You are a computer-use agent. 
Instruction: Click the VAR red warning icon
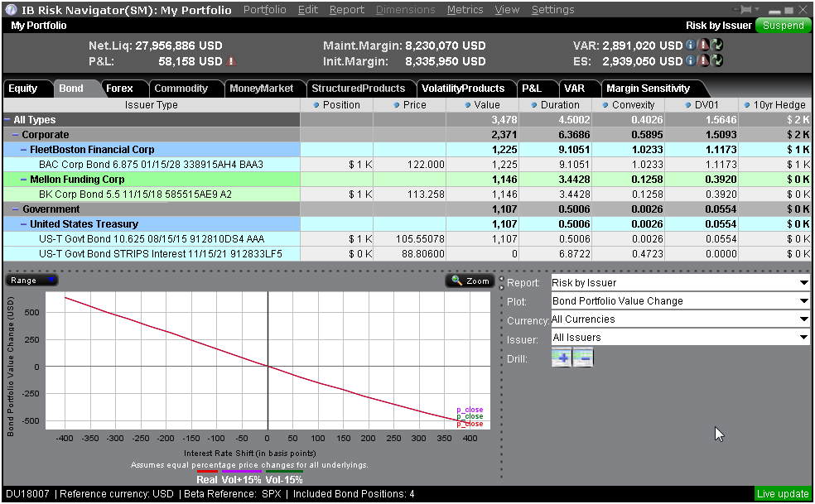(703, 46)
